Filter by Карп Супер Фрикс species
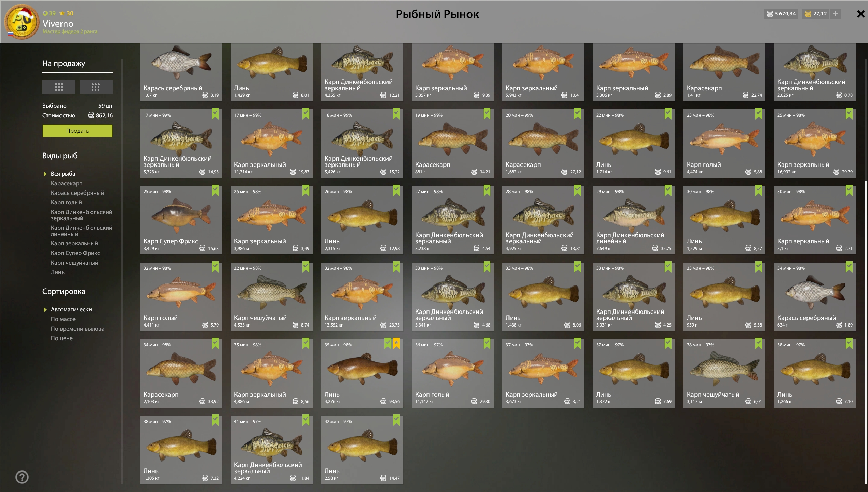The width and height of the screenshot is (868, 492). tap(76, 253)
